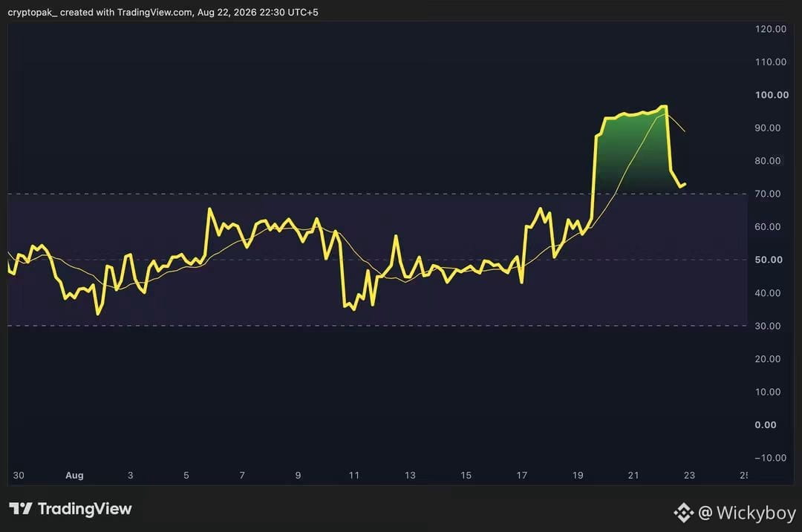Click the Aug date label on time axis

[74, 476]
